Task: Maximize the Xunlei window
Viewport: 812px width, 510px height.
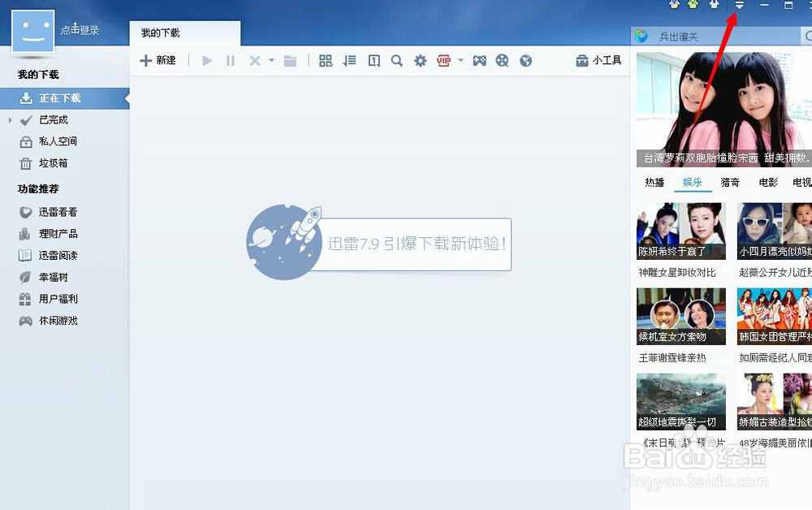Action: click(x=788, y=5)
